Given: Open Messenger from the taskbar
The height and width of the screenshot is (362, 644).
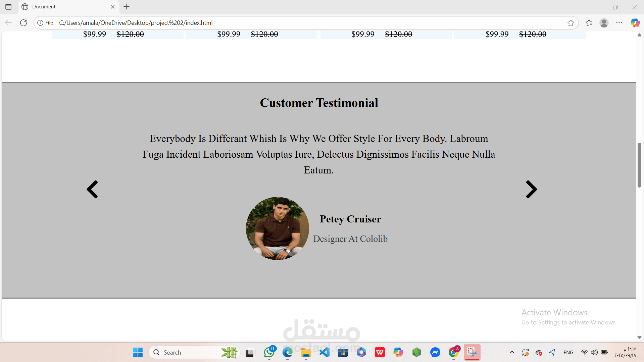Looking at the screenshot, I should (435, 353).
